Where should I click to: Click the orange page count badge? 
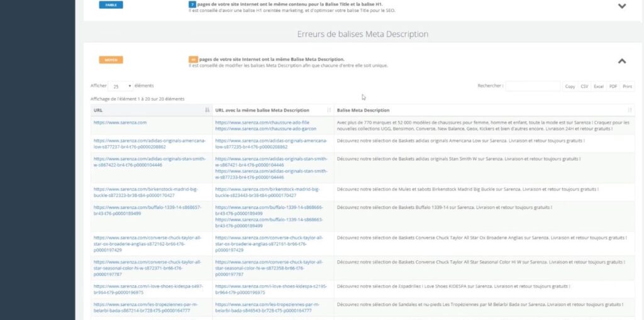point(193,60)
